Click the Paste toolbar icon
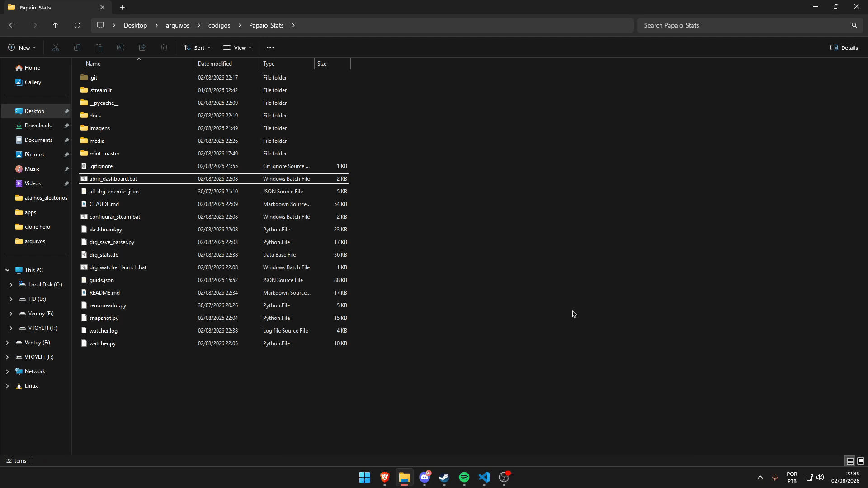This screenshot has height=488, width=868. pos(99,47)
